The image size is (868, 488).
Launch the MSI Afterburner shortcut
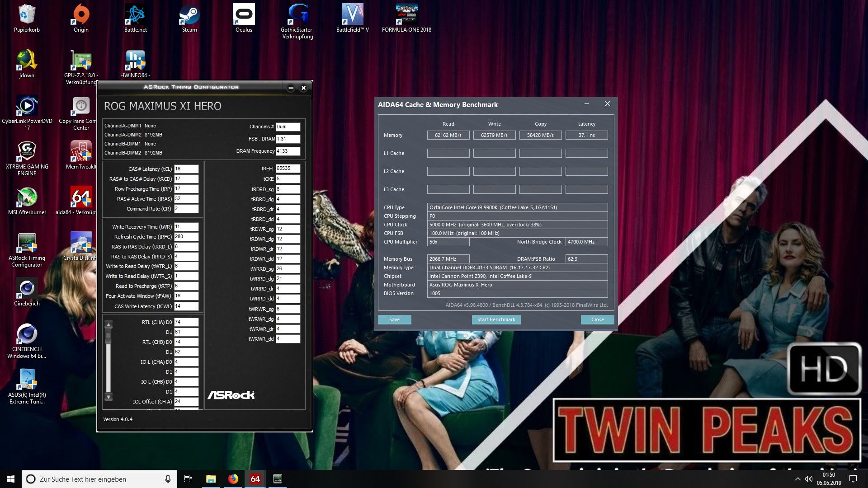point(27,201)
